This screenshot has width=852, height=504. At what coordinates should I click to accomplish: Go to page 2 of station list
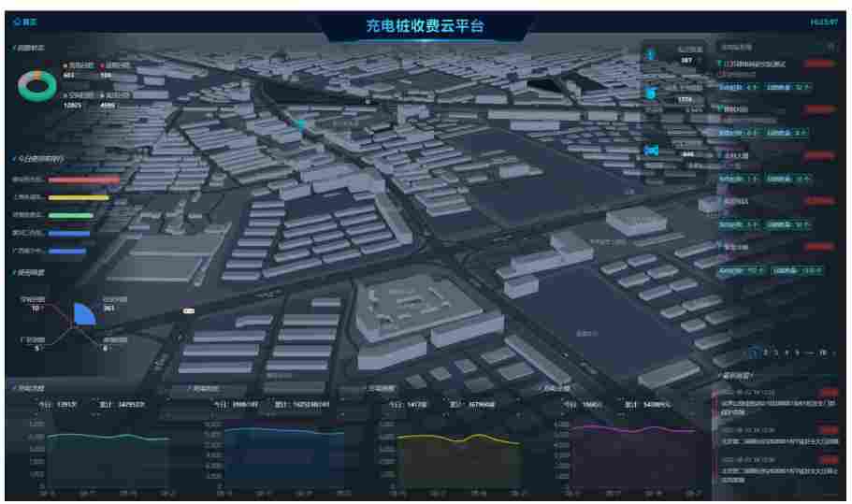[765, 353]
